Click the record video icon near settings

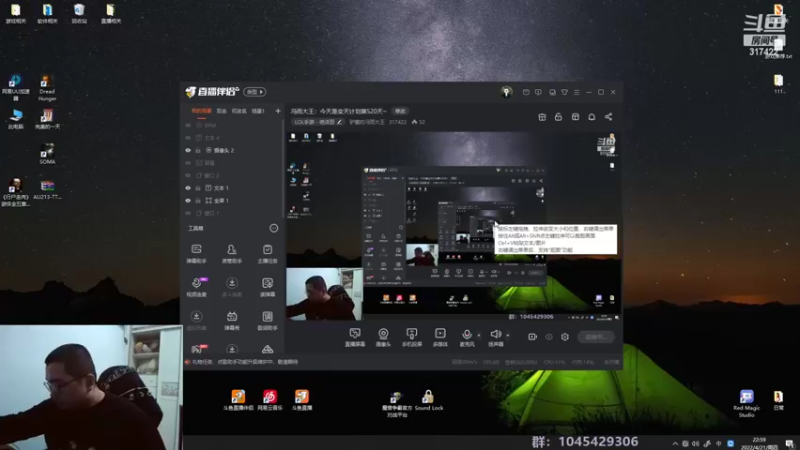(532, 337)
